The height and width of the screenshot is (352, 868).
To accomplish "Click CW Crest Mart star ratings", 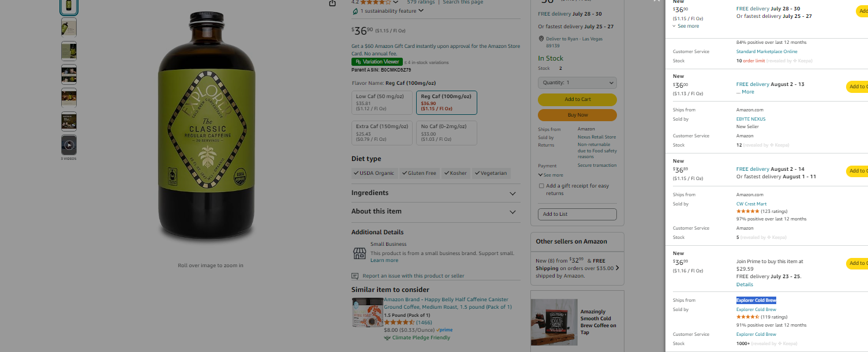I will pyautogui.click(x=747, y=211).
